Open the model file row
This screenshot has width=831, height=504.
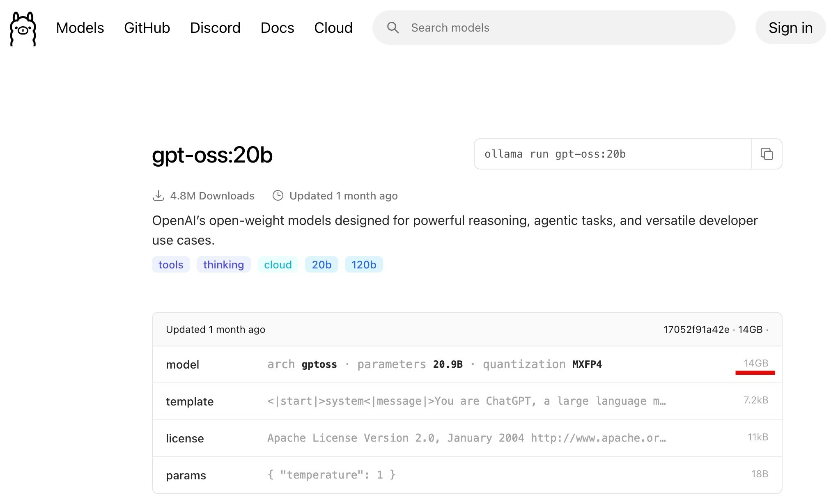point(466,364)
